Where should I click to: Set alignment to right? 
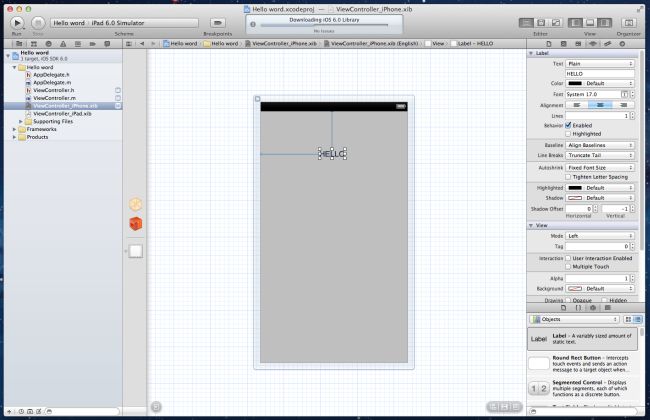[x=623, y=105]
